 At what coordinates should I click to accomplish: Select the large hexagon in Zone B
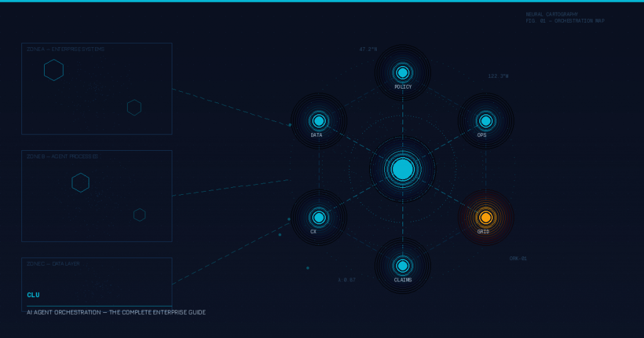point(80,183)
